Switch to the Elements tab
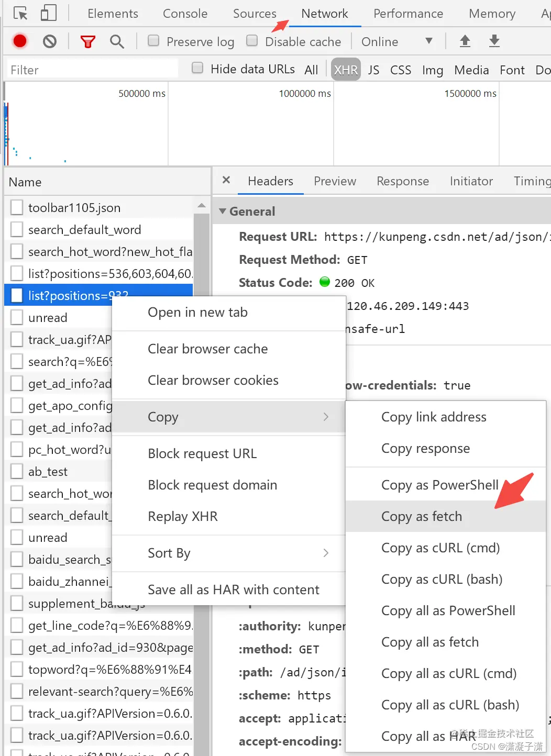This screenshot has height=756, width=551. (113, 14)
